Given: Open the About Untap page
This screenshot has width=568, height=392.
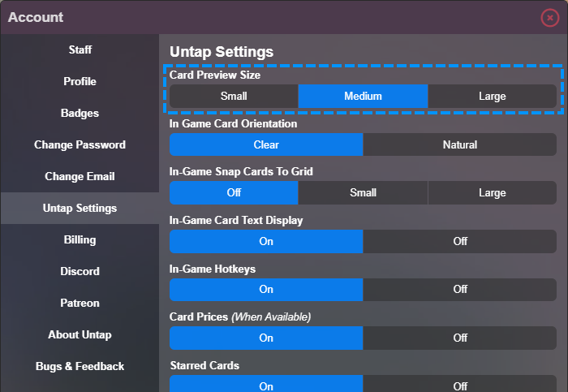Looking at the screenshot, I should (x=80, y=334).
